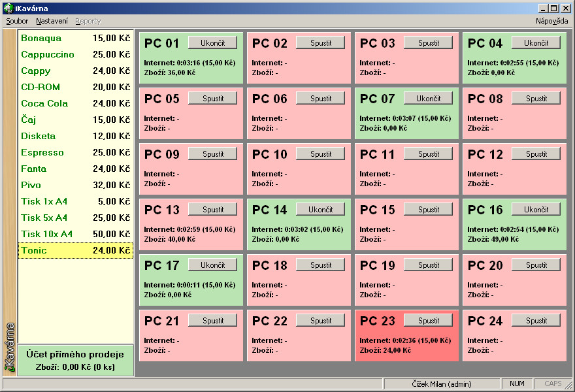Viewport: 575px width, 392px height.
Task: Start a session on PC 08
Action: point(536,98)
